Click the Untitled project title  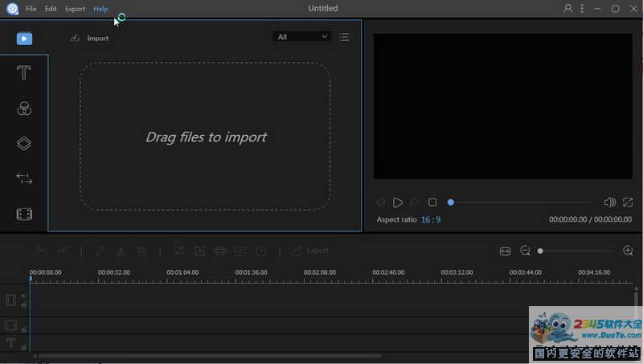point(323,8)
